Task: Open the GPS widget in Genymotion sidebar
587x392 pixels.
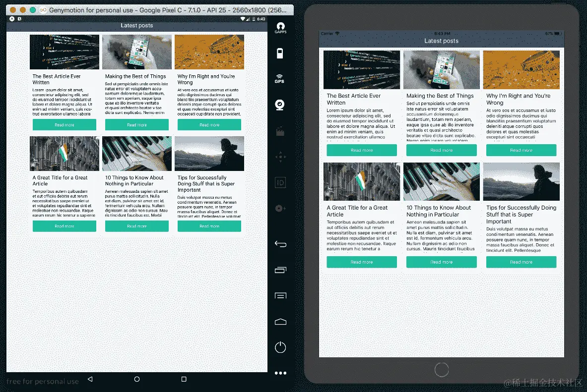Action: pos(280,79)
